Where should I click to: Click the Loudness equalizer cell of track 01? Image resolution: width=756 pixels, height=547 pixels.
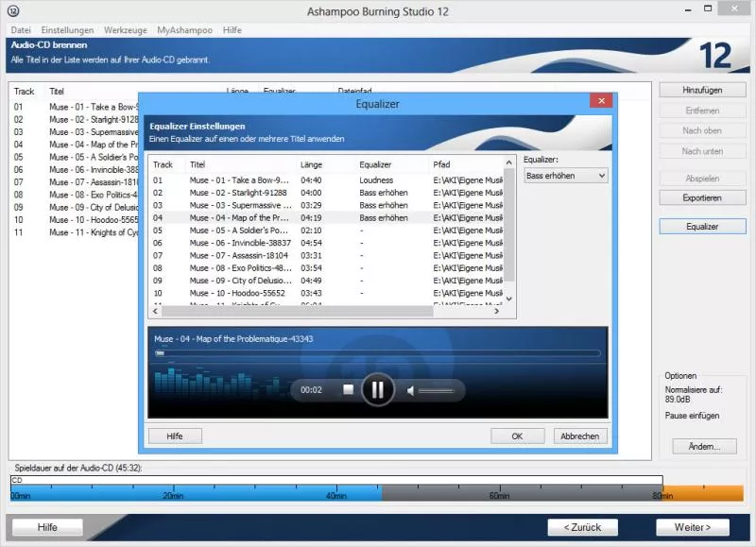tap(376, 180)
